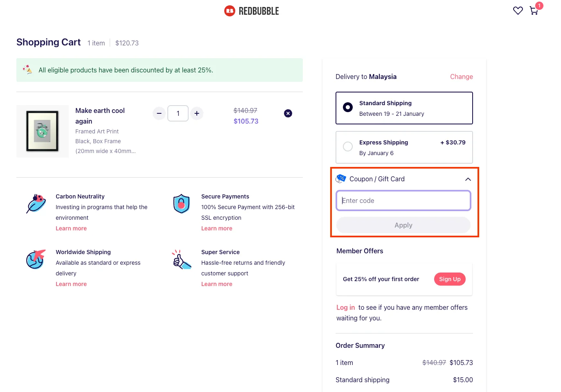Screen dimensions: 561x392
Task: Click the Worldwide Shipping globe icon
Action: tap(36, 259)
